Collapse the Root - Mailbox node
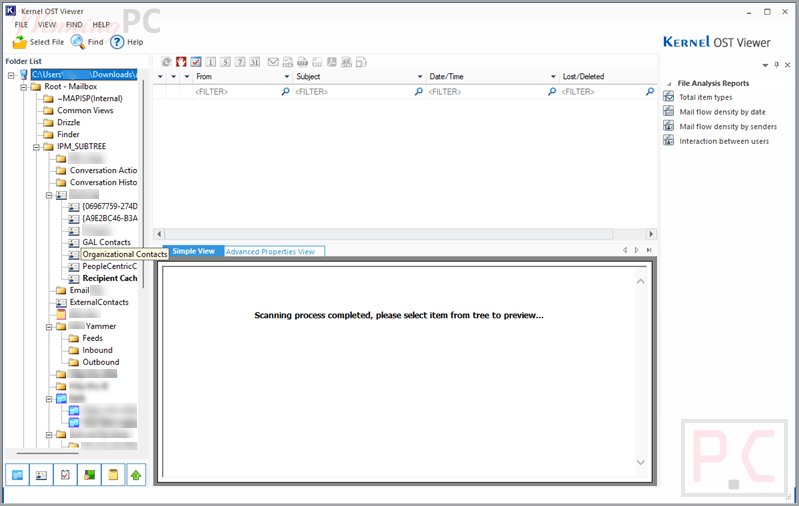Image resolution: width=799 pixels, height=506 pixels. [23, 87]
